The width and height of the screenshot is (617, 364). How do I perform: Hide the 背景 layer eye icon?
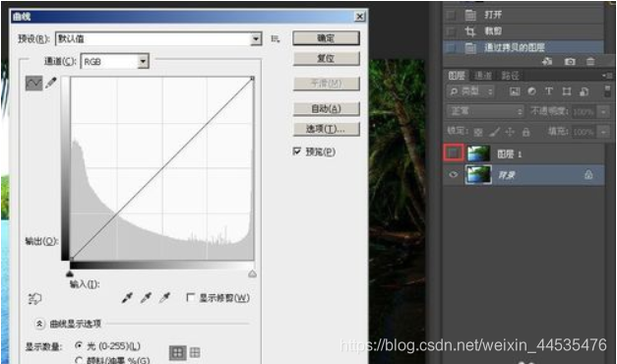point(454,174)
